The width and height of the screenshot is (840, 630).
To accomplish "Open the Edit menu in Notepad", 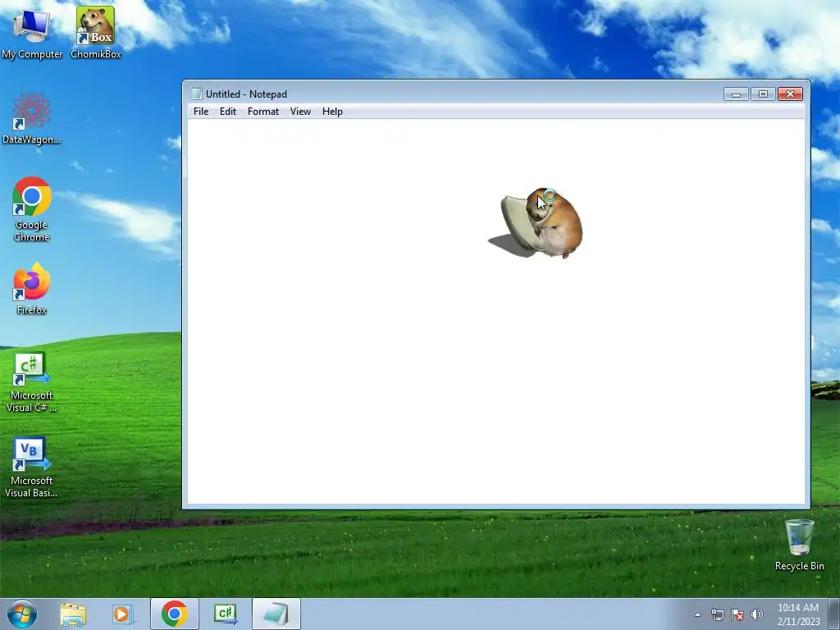I will (x=228, y=112).
